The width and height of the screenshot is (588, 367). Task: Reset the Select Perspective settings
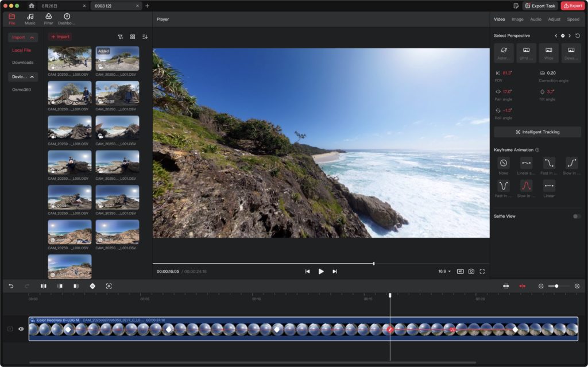point(578,36)
